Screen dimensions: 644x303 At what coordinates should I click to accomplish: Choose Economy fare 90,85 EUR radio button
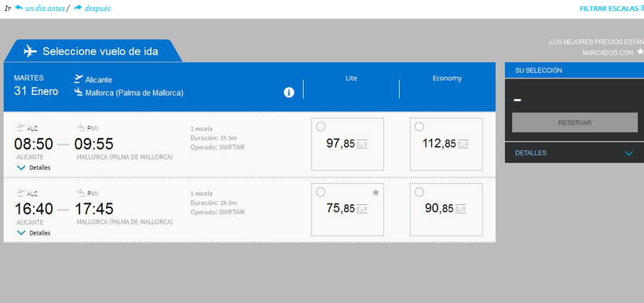click(419, 192)
